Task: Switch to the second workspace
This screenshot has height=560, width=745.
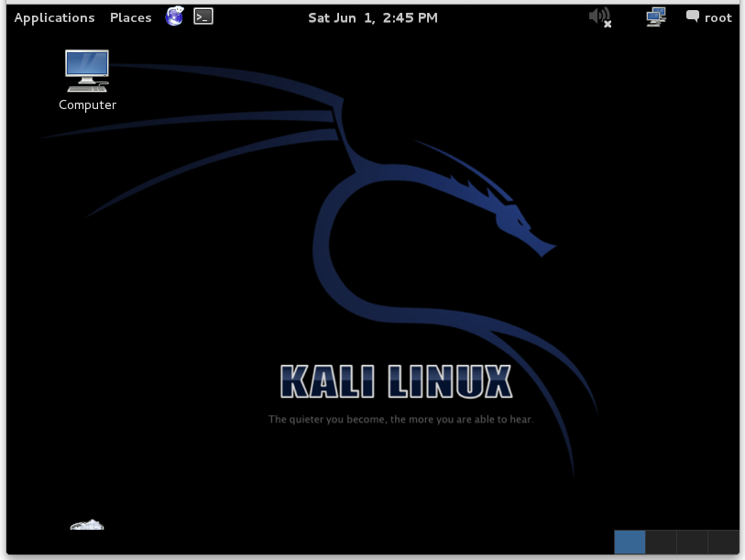Action: pyautogui.click(x=661, y=542)
